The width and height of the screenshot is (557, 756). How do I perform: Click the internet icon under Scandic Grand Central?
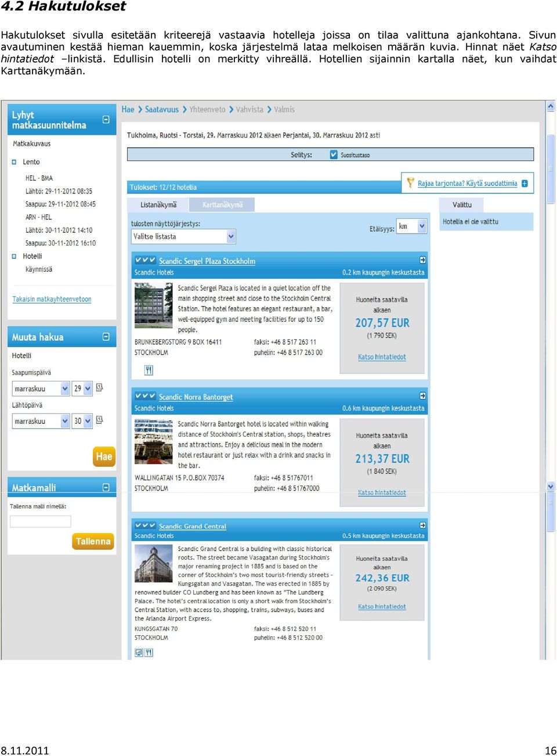[139, 653]
